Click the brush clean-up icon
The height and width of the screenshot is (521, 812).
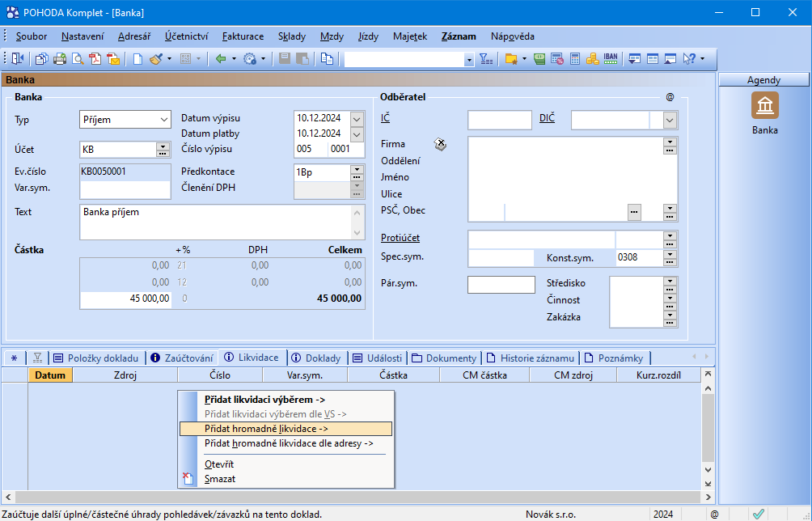tap(156, 59)
